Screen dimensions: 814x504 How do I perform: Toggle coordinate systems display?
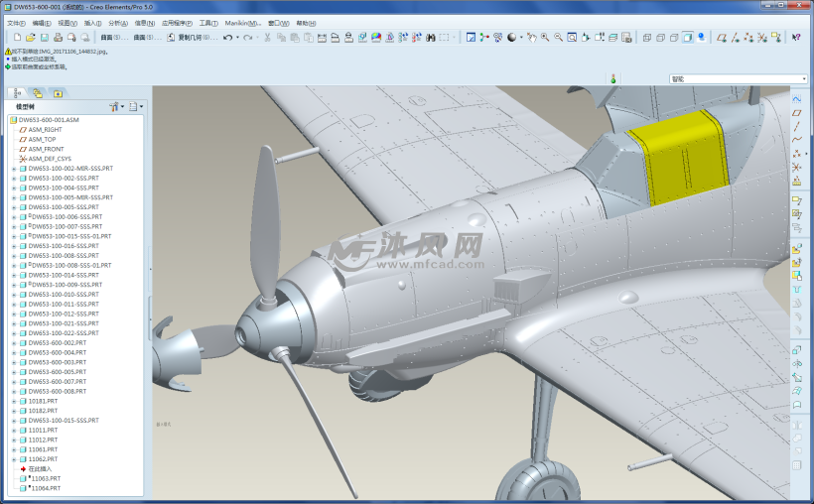762,38
